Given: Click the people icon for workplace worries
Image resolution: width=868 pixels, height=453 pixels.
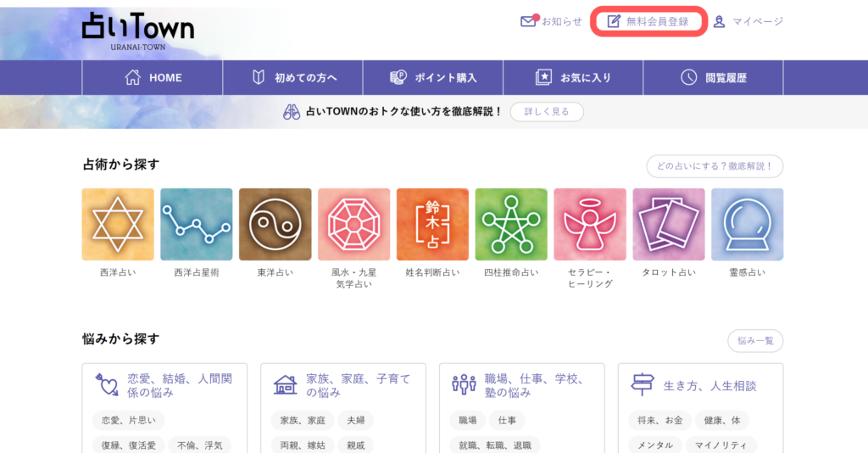Looking at the screenshot, I should [x=464, y=384].
